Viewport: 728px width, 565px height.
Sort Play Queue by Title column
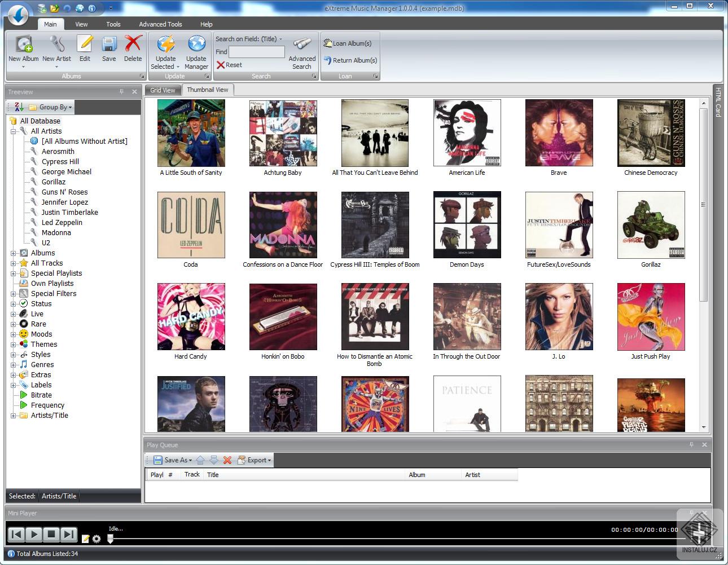click(x=305, y=475)
